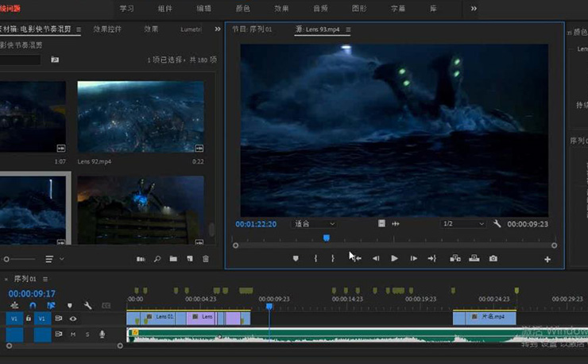Play the Lens 93.mp4 source clip
The image size is (588, 364).
coord(394,258)
